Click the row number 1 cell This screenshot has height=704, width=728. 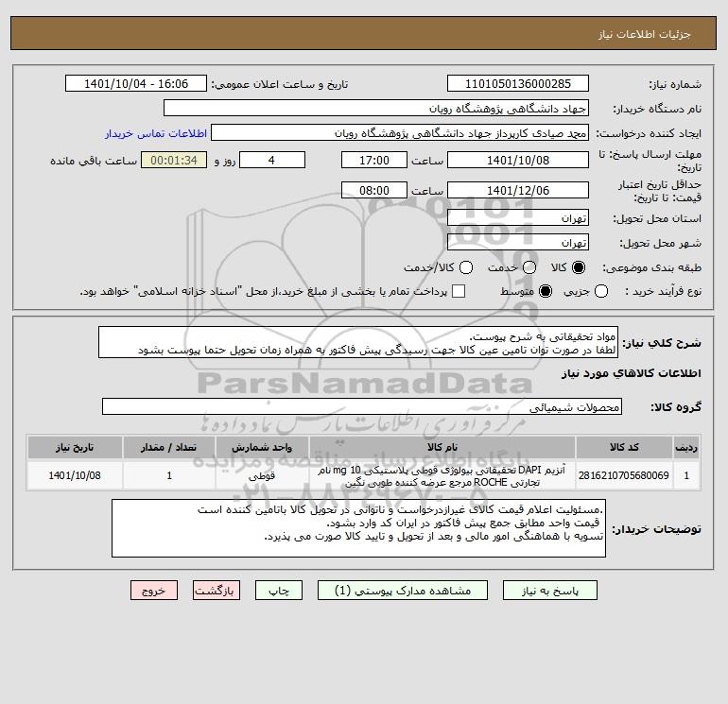tap(686, 475)
